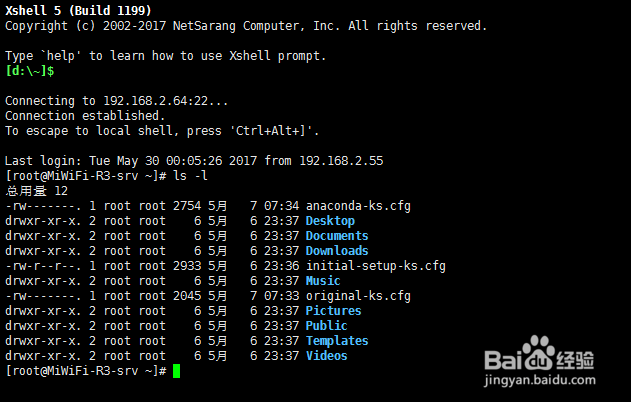Click the green terminal cursor block
Image resolution: width=631 pixels, height=402 pixels.
click(x=176, y=371)
